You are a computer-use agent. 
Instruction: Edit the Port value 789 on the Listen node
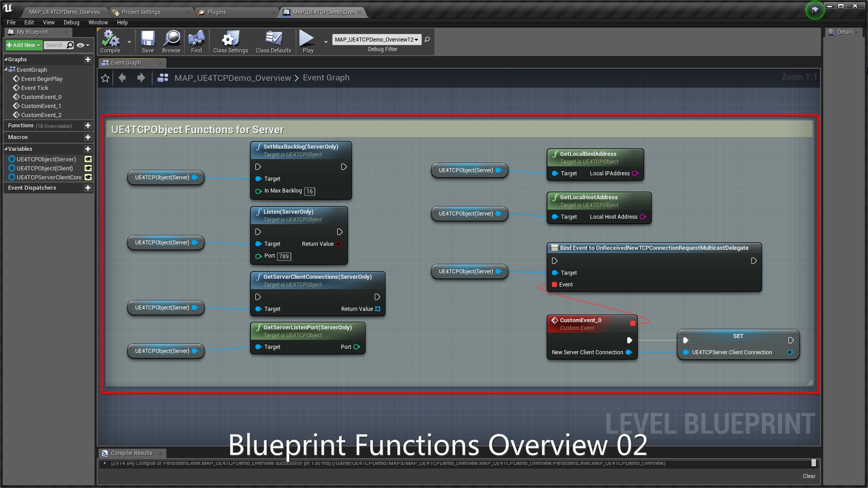pyautogui.click(x=283, y=256)
